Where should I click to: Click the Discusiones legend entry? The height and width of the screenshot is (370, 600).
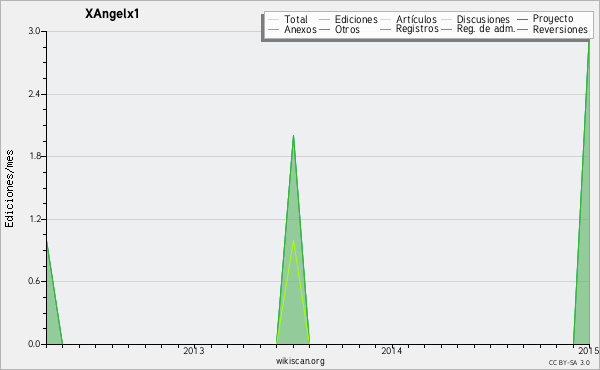click(x=483, y=19)
